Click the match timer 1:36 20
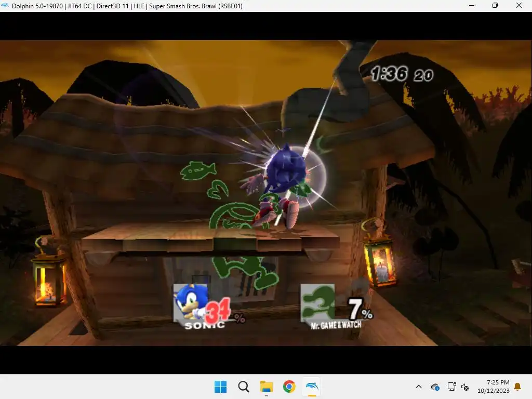The height and width of the screenshot is (399, 532). (x=402, y=74)
